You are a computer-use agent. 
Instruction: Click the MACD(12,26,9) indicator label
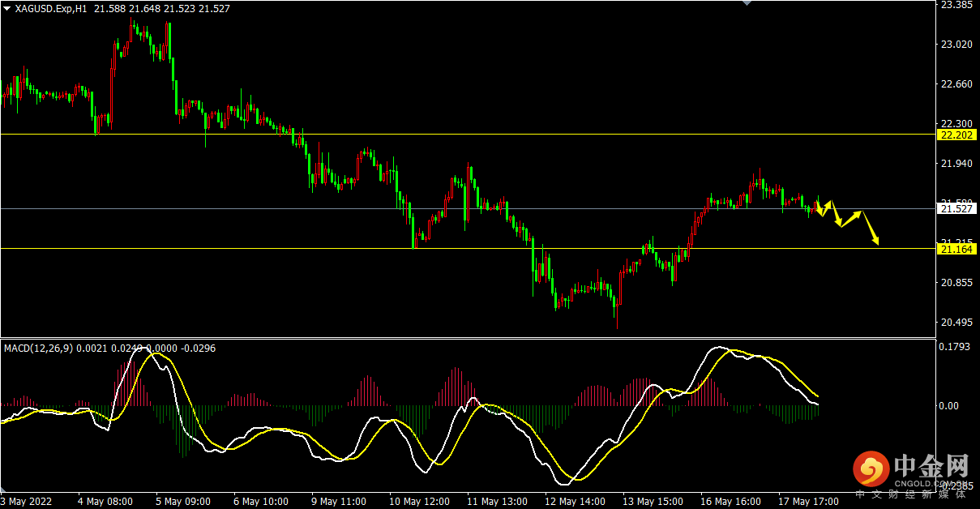(38, 349)
